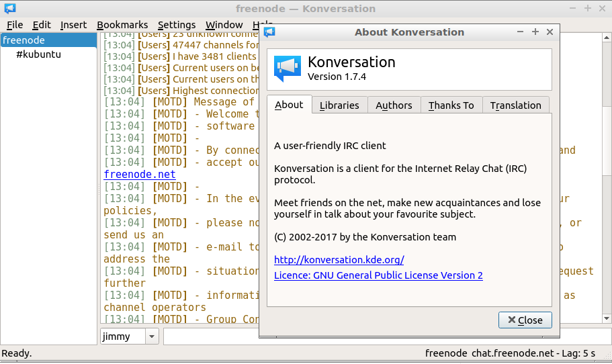The image size is (612, 364).
Task: Open the Settings menu
Action: pyautogui.click(x=177, y=25)
